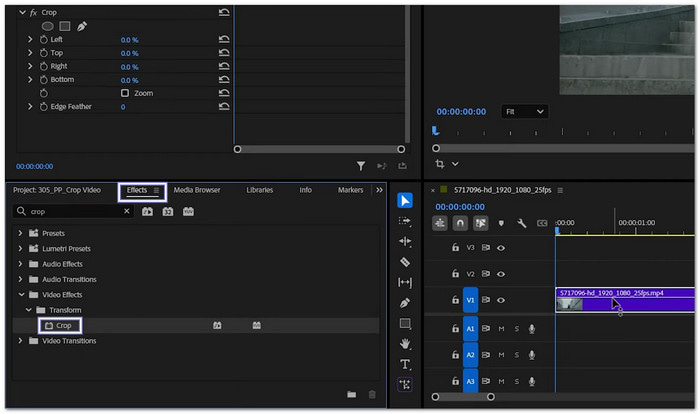Screen dimensions: 700x414
Task: Mute the A1 audio track
Action: point(501,328)
